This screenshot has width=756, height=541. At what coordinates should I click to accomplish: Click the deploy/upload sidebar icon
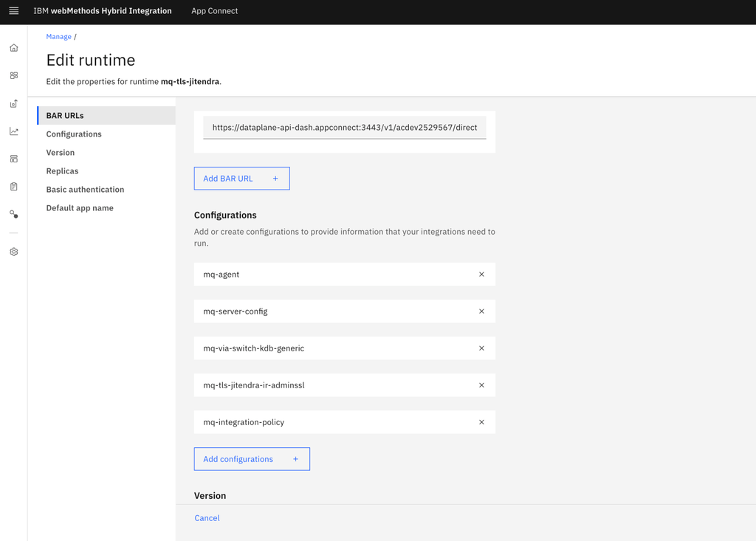[x=13, y=104]
